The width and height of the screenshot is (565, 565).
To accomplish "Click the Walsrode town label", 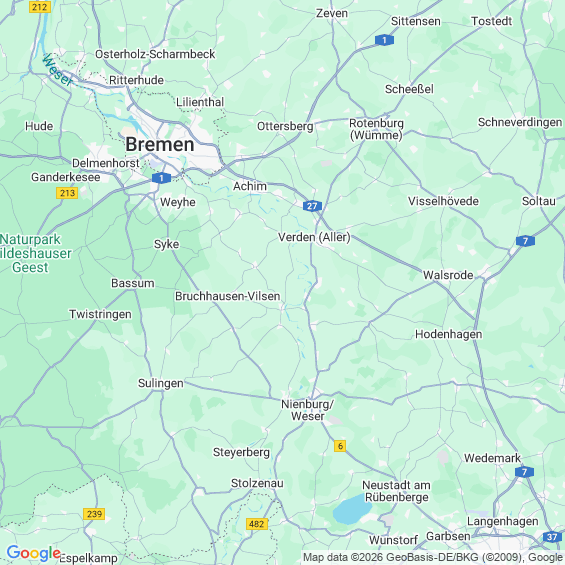I will (x=448, y=275).
